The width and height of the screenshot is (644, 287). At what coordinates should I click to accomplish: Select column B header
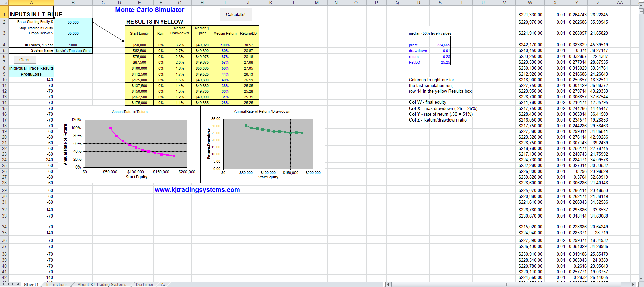73,3
